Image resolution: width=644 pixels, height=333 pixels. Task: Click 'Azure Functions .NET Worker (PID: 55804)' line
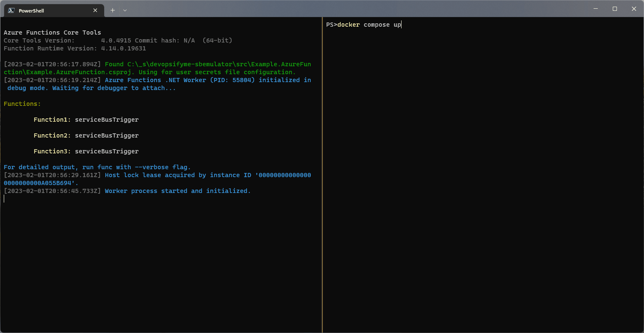pyautogui.click(x=157, y=80)
